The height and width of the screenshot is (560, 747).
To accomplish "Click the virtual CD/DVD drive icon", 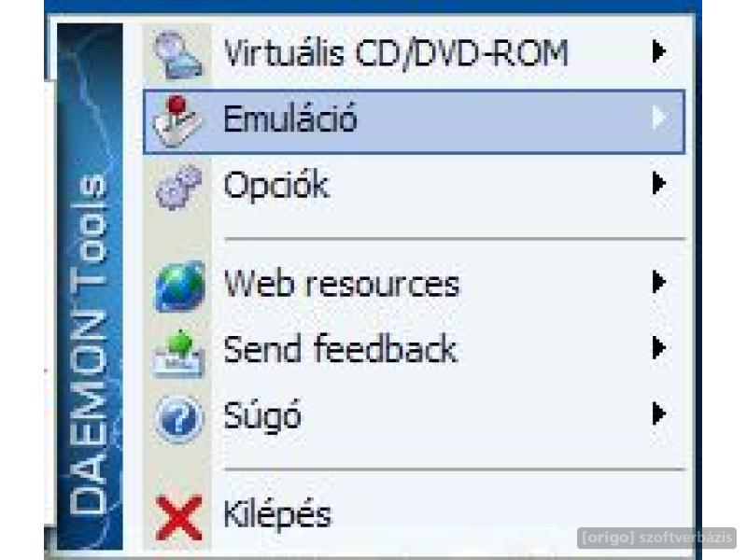I will pos(178,55).
